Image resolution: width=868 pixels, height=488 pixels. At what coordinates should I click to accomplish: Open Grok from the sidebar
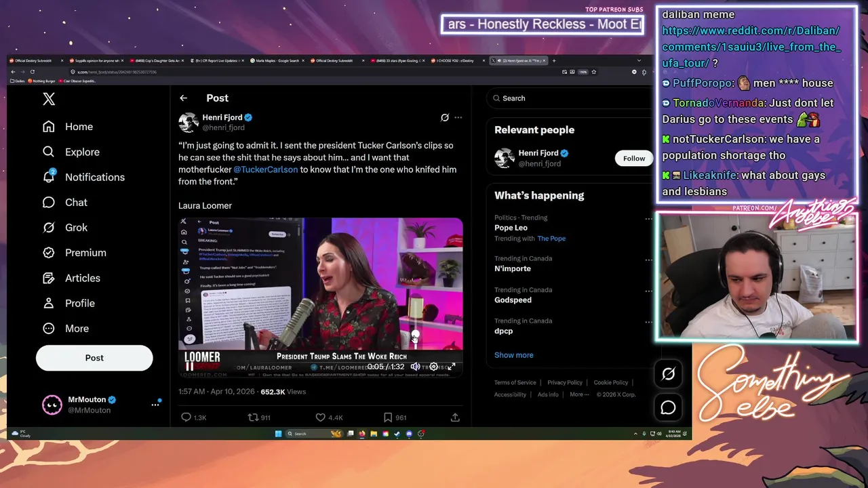[65, 227]
